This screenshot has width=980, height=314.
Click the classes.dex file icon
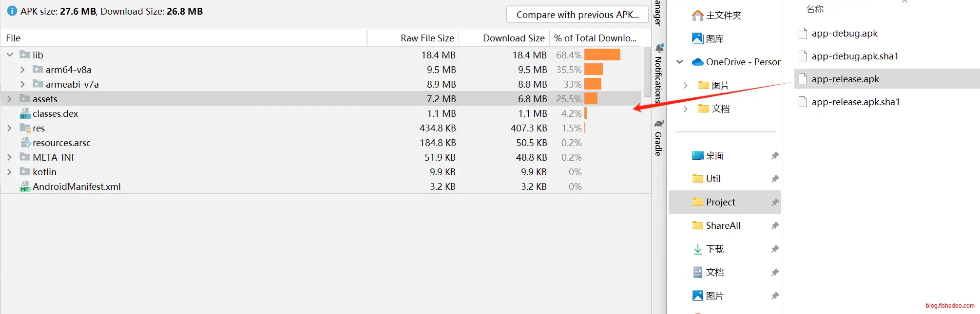pos(25,114)
